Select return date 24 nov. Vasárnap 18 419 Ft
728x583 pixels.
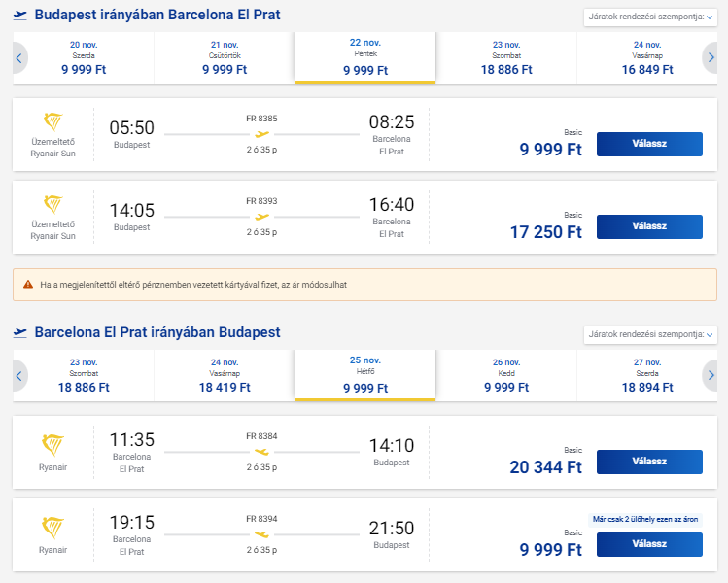click(225, 375)
